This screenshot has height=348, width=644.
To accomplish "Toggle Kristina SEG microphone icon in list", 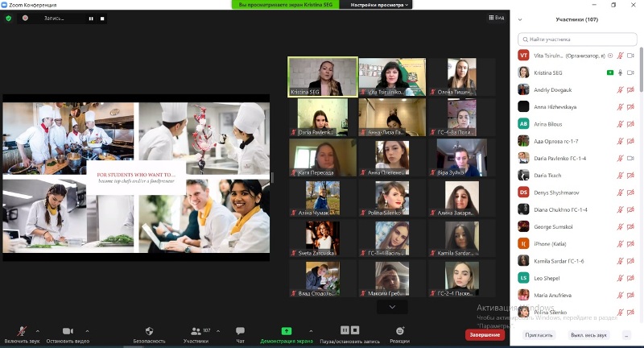I will (620, 72).
